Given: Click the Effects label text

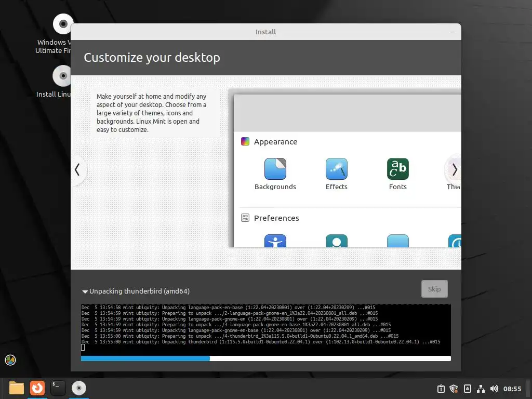Looking at the screenshot, I should pos(336,187).
